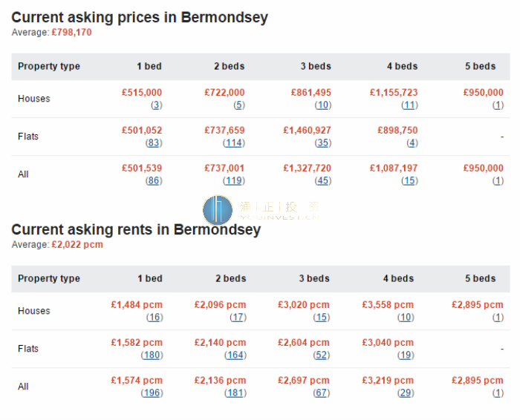
Task: Open the 67 three-bed rentals under All
Action: click(322, 393)
